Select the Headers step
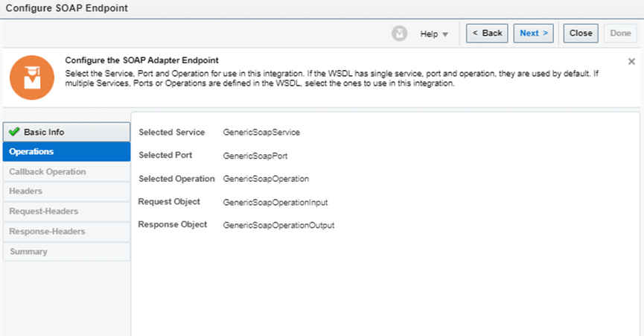Viewport: 644px width, 336px height. tap(66, 191)
